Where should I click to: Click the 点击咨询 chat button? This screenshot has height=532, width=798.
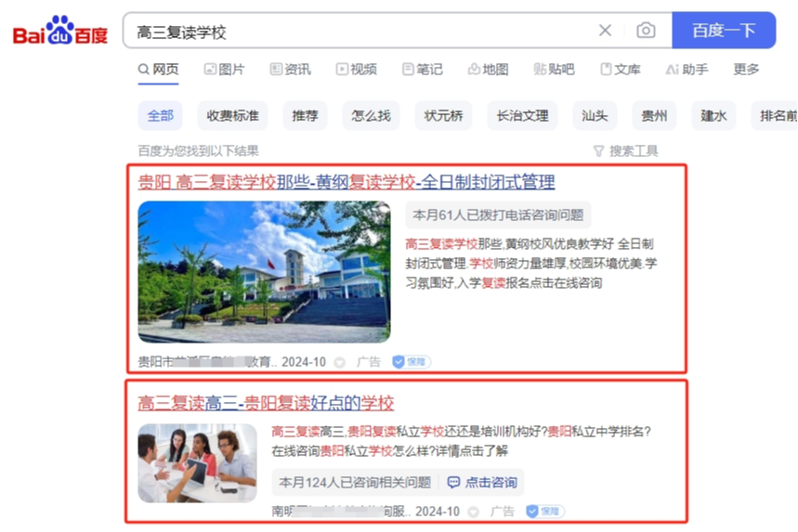click(x=482, y=482)
